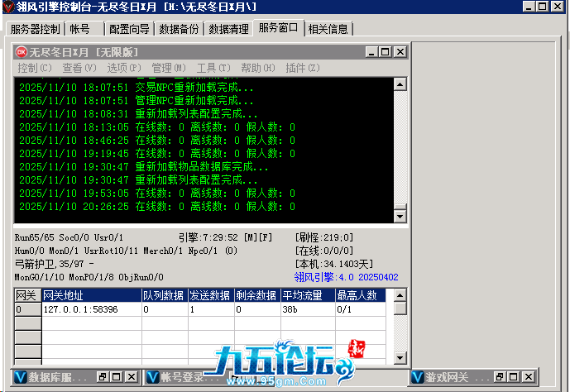Select gateway row header 0
This screenshot has width=570, height=392.
click(28, 309)
